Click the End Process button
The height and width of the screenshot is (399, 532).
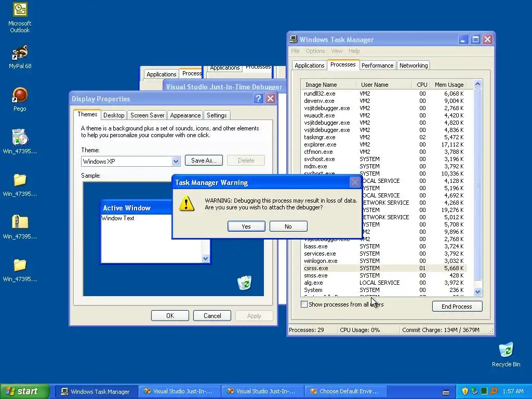[457, 307]
